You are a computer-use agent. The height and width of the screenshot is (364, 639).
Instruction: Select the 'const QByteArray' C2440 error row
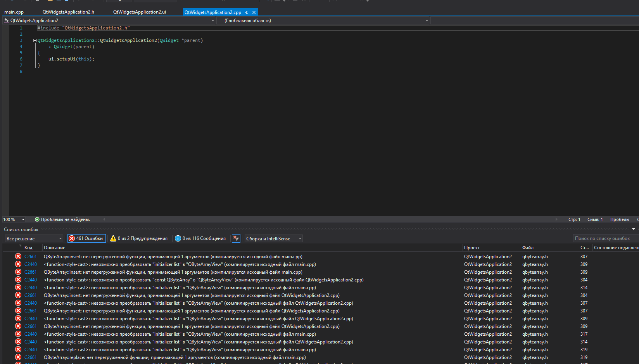tap(204, 280)
